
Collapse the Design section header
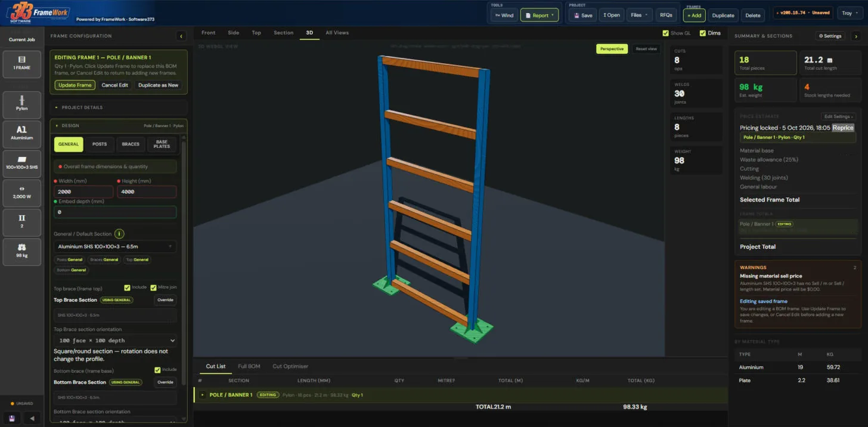pyautogui.click(x=119, y=126)
